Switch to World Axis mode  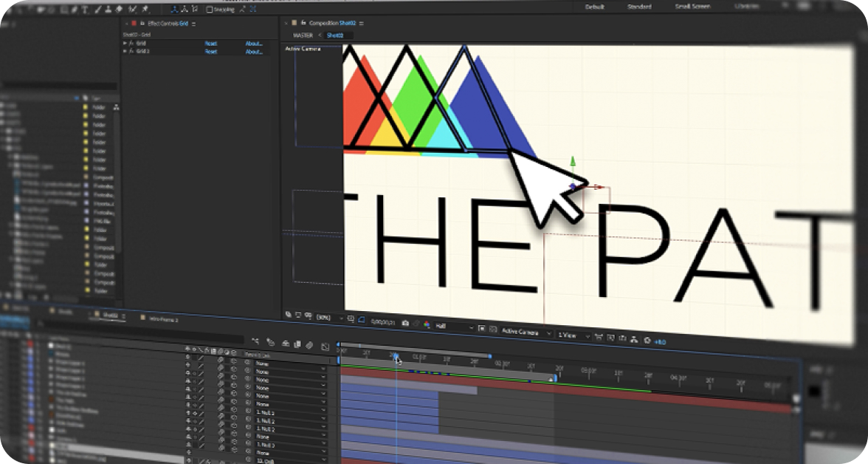185,9
